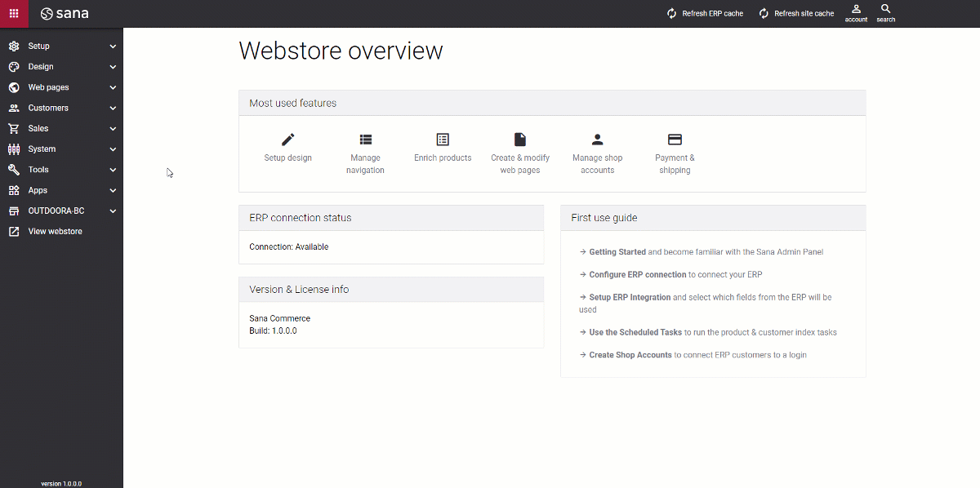Click the Configure ERP connection link
980x488 pixels.
[x=638, y=275]
